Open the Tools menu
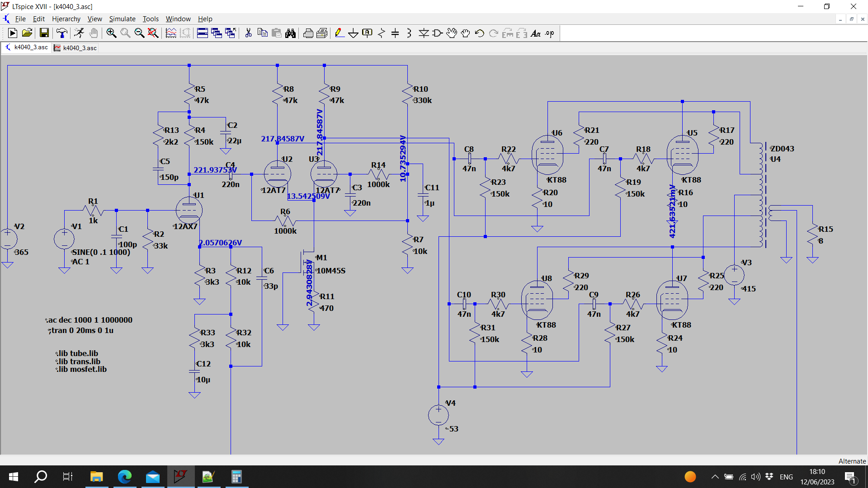The height and width of the screenshot is (488, 868). 151,19
